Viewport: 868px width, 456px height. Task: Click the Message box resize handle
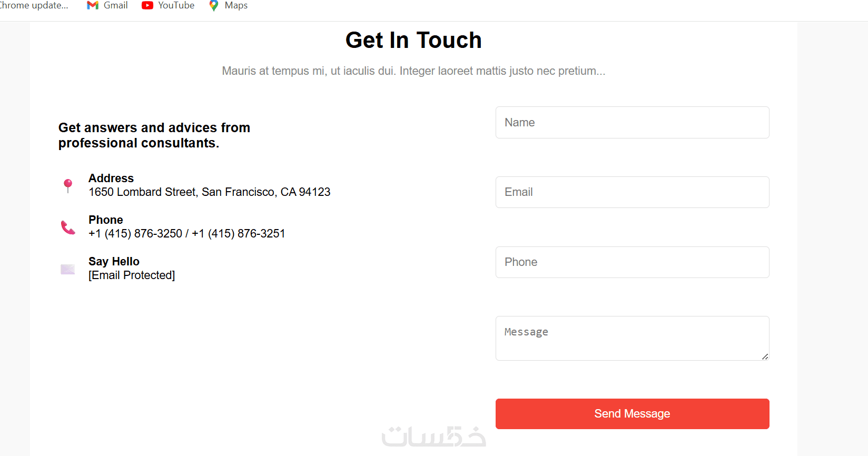765,356
